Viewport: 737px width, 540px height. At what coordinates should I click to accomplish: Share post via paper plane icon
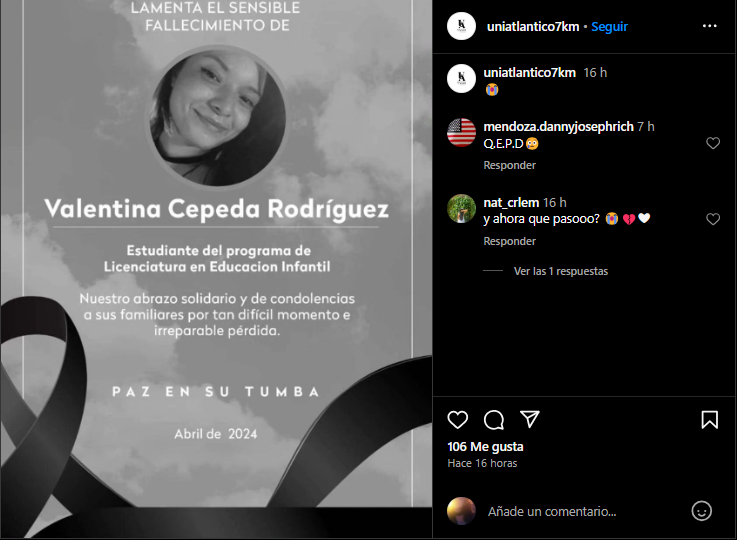point(530,419)
